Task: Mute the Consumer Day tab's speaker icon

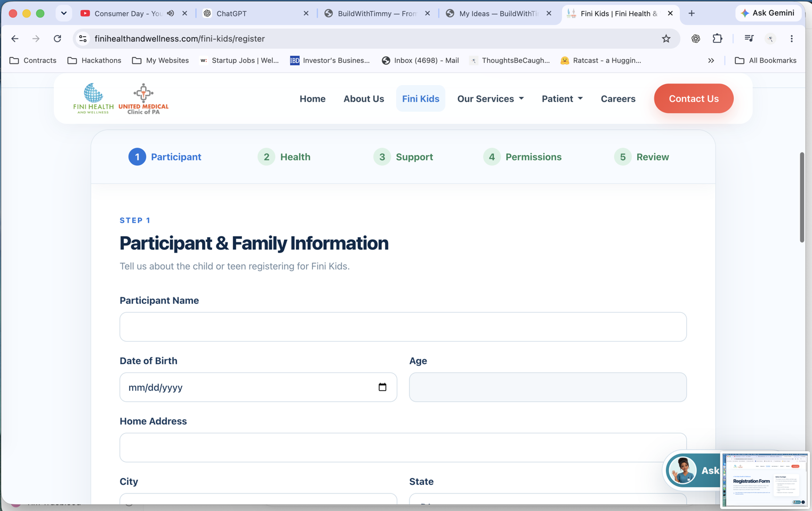Action: pos(171,13)
